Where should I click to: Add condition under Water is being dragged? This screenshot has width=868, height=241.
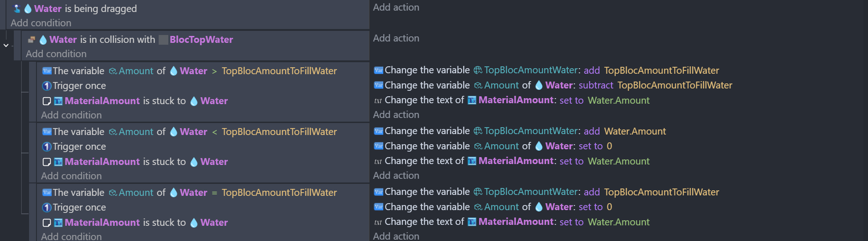[x=41, y=23]
